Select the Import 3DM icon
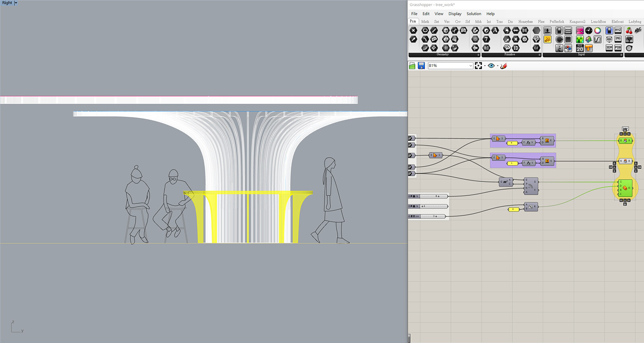 (x=609, y=48)
